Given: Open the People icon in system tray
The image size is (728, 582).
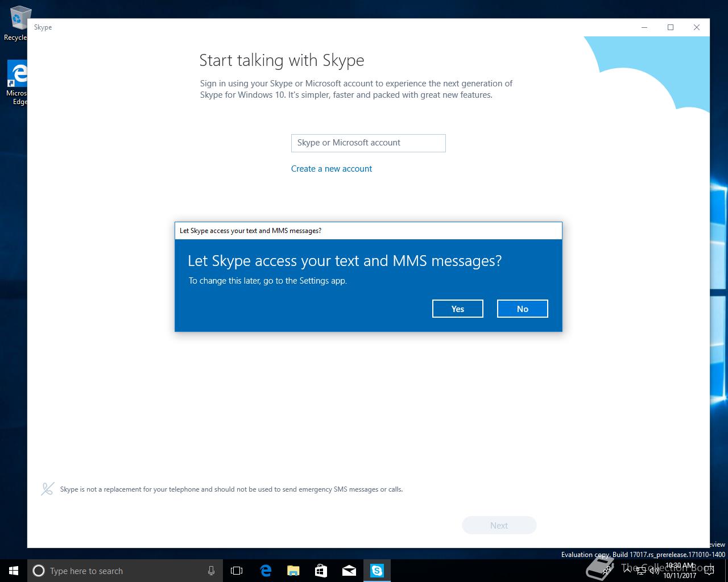Looking at the screenshot, I should pyautogui.click(x=607, y=570).
